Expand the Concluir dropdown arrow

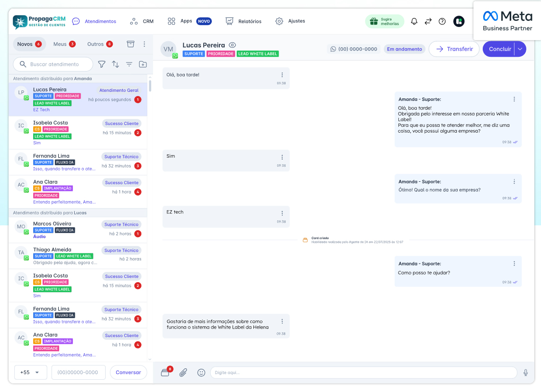coord(520,49)
